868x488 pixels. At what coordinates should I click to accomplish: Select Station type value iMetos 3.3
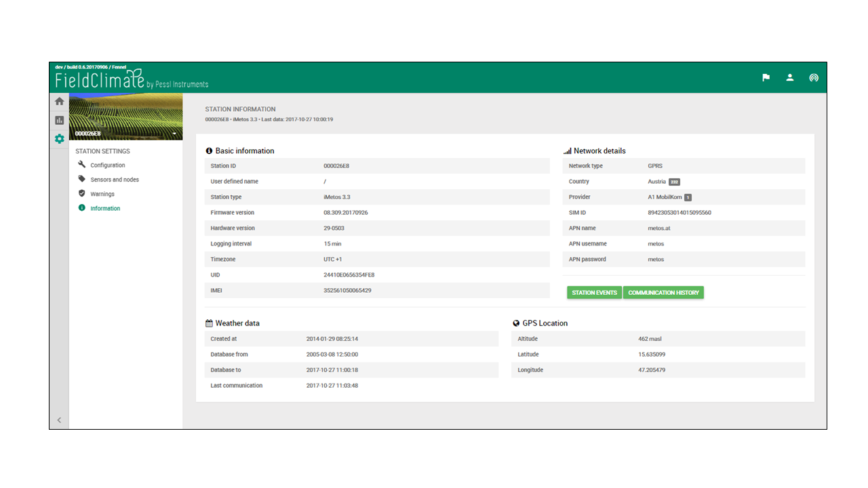click(337, 197)
